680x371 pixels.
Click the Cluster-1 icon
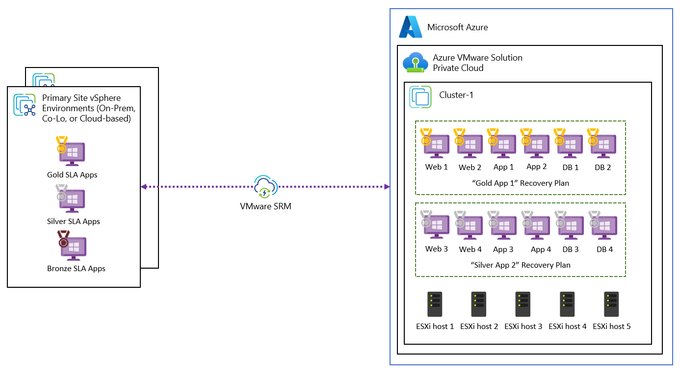(x=420, y=96)
